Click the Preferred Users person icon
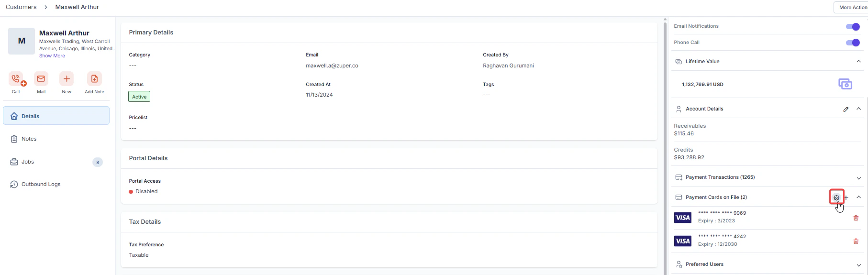Image resolution: width=868 pixels, height=275 pixels. 679,264
